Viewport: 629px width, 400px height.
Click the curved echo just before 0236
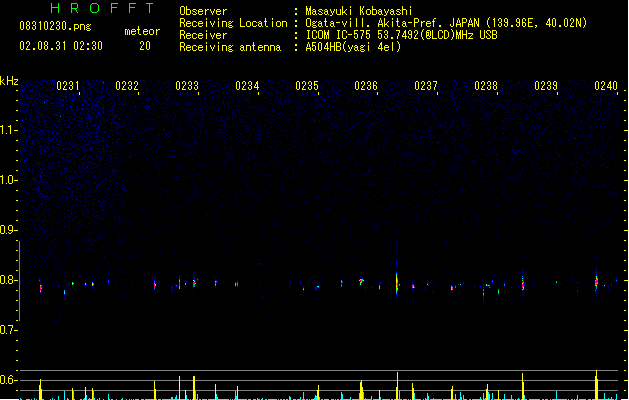click(361, 281)
